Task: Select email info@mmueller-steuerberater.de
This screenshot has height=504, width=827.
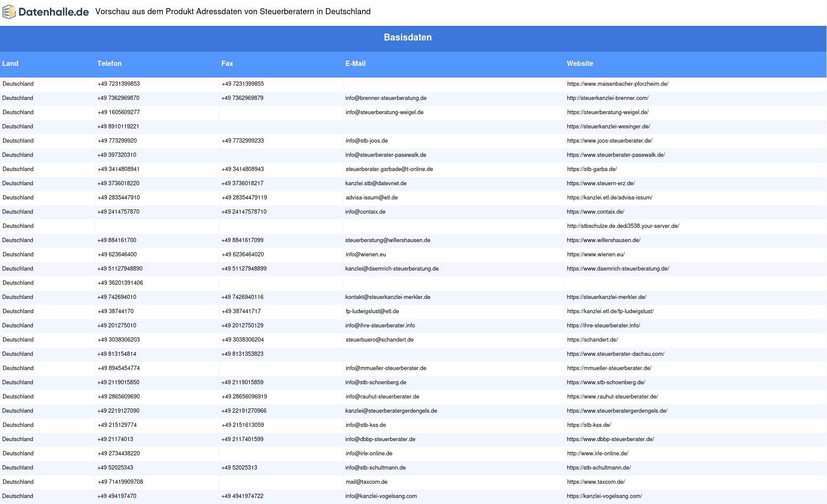Action: pos(386,368)
